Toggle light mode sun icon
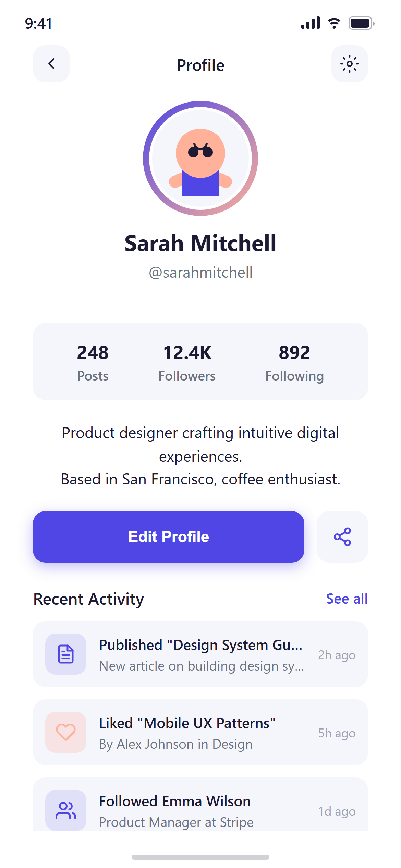This screenshot has width=401, height=868. (350, 64)
